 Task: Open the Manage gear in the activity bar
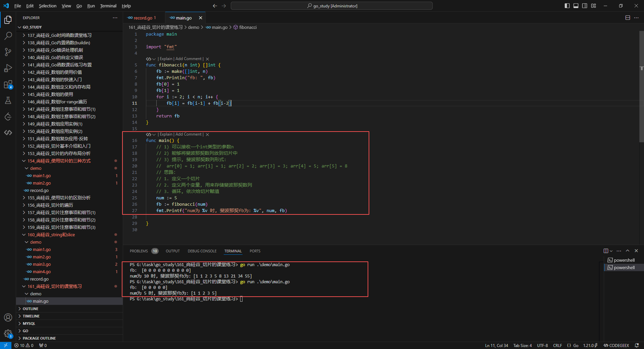coord(8,334)
